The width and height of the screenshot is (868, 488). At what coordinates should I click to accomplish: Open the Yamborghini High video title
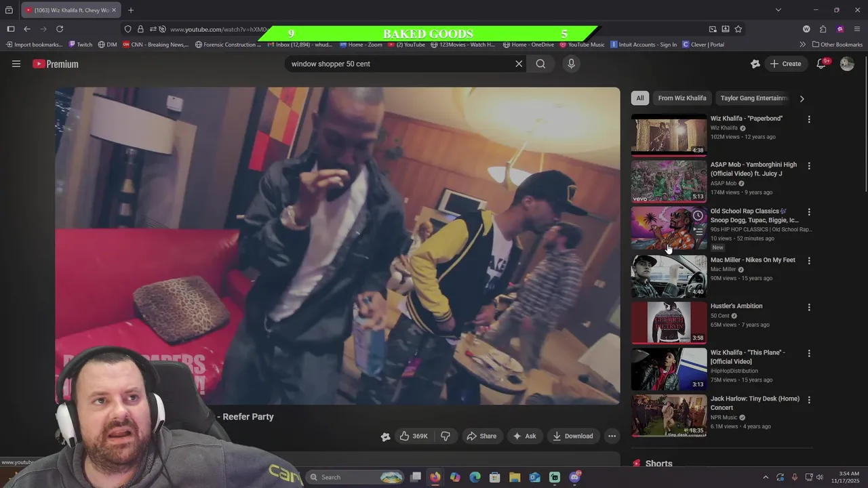(753, 169)
